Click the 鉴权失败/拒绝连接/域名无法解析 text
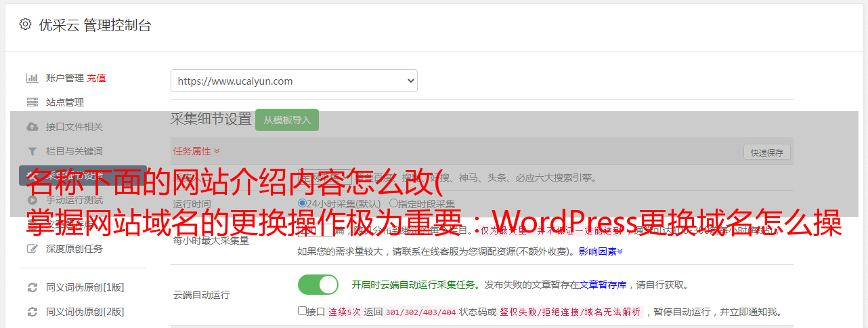Screen dimensions: 868x328 point(570,312)
